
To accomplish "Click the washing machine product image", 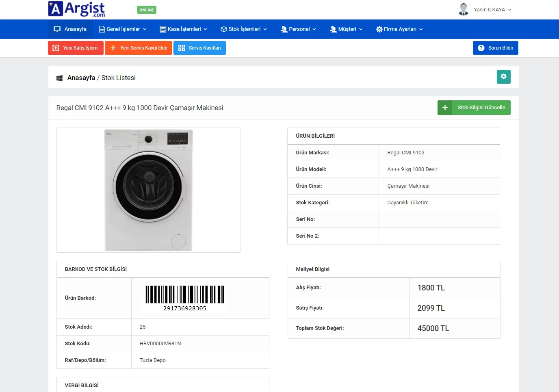I will (149, 190).
